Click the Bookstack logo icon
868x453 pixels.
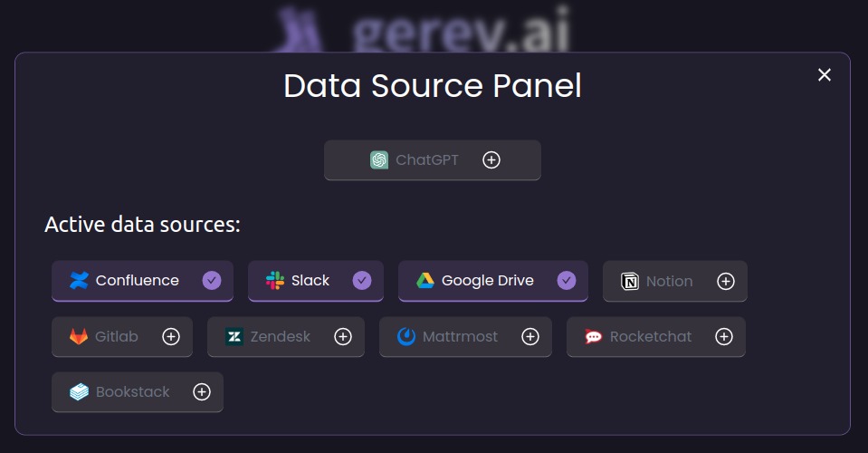(x=80, y=392)
